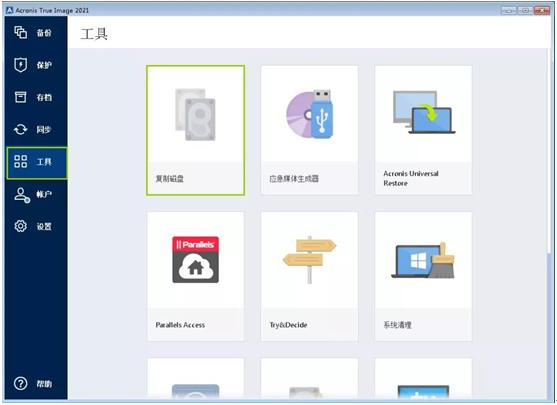Go to the 同步 menu label
Image resolution: width=557 pixels, height=405 pixels.
point(44,130)
